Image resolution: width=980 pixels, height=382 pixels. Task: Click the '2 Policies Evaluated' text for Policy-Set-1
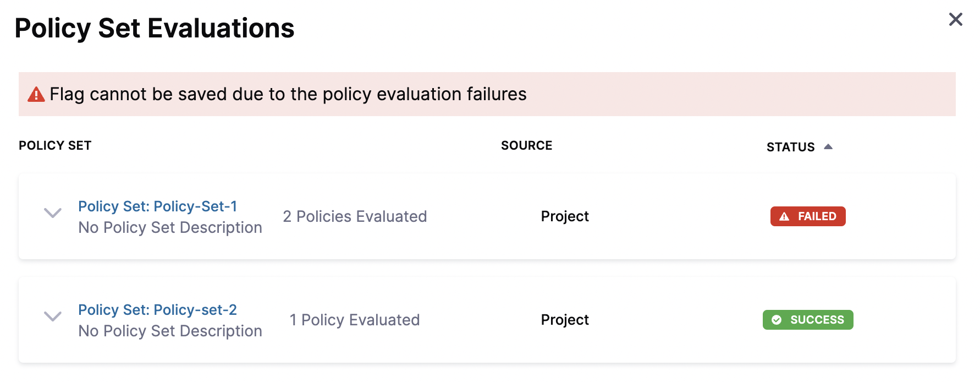(355, 216)
